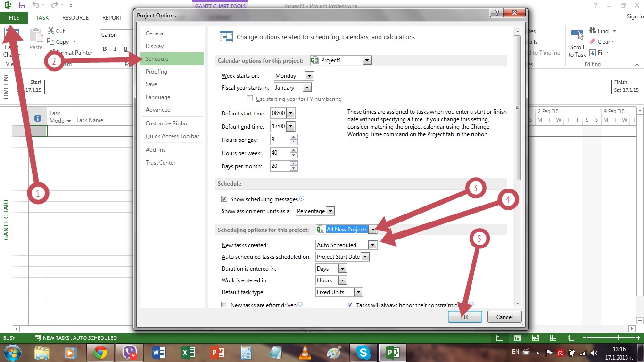The height and width of the screenshot is (362, 644).
Task: Click Find binoculars icon
Action: click(x=593, y=31)
